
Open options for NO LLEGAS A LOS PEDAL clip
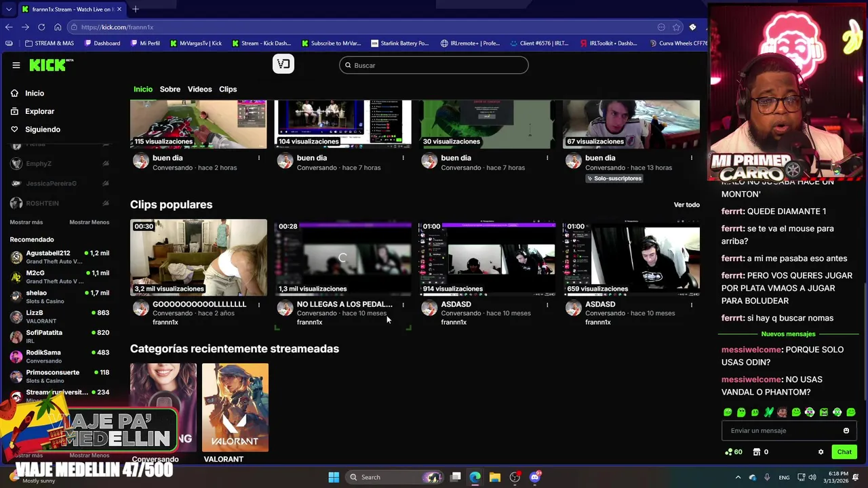(403, 305)
